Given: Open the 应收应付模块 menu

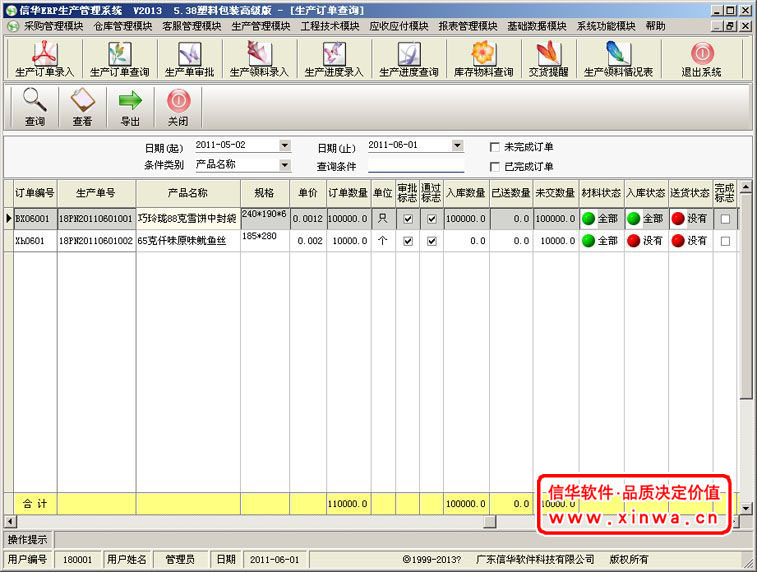Looking at the screenshot, I should [399, 26].
